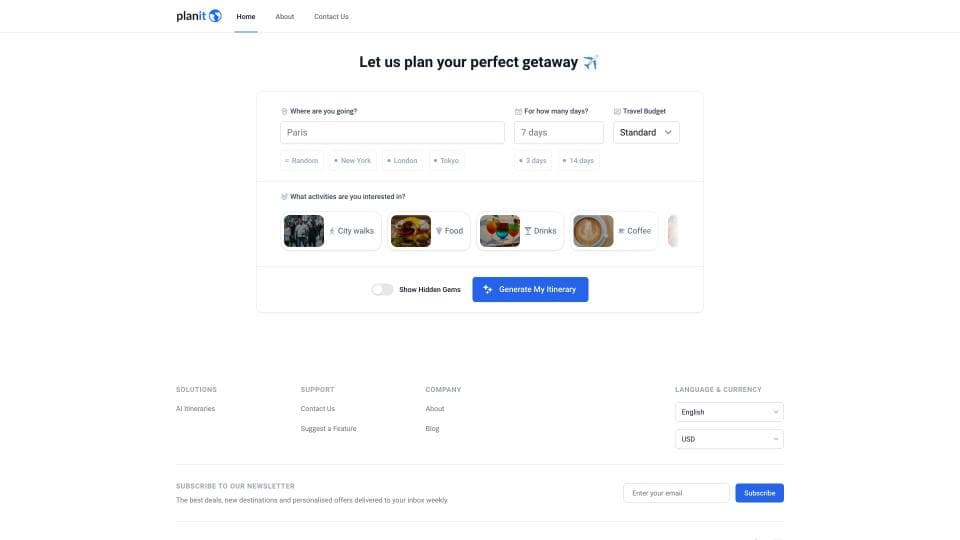Choose the Drinks cocktail glass activity
The height and width of the screenshot is (540, 960).
tap(520, 231)
